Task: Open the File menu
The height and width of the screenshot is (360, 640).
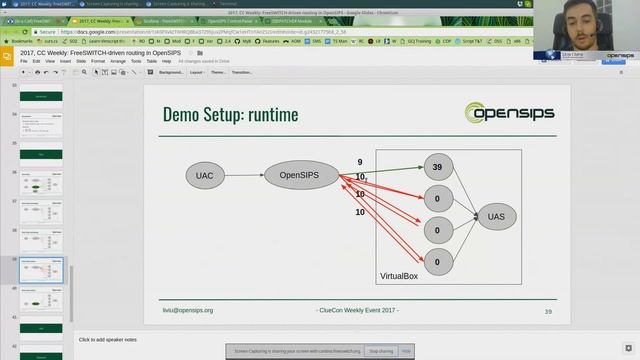Action: (24, 61)
